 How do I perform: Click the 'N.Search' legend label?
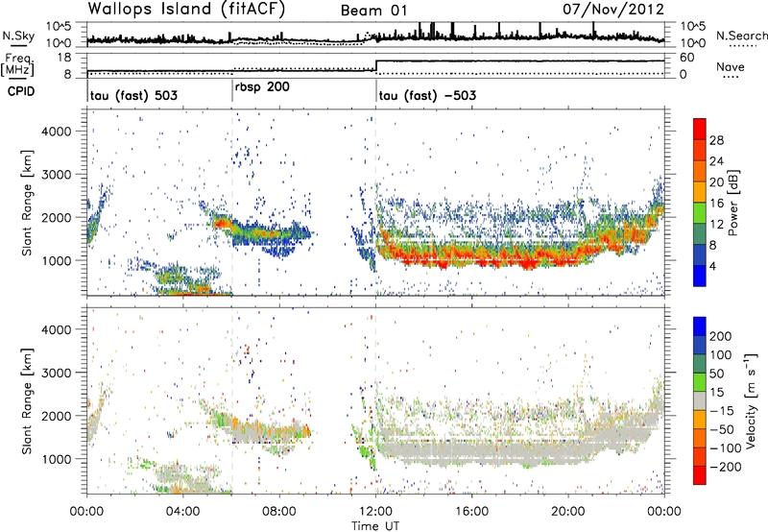(741, 36)
